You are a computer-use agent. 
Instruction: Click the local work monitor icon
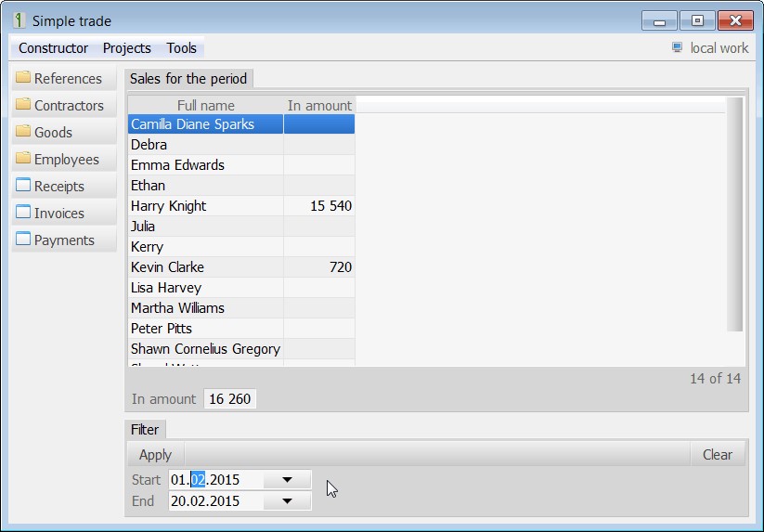coord(677,47)
